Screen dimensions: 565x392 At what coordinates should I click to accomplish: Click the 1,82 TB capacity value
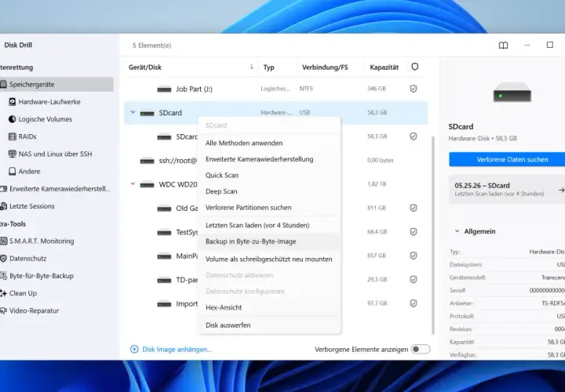[x=377, y=184]
